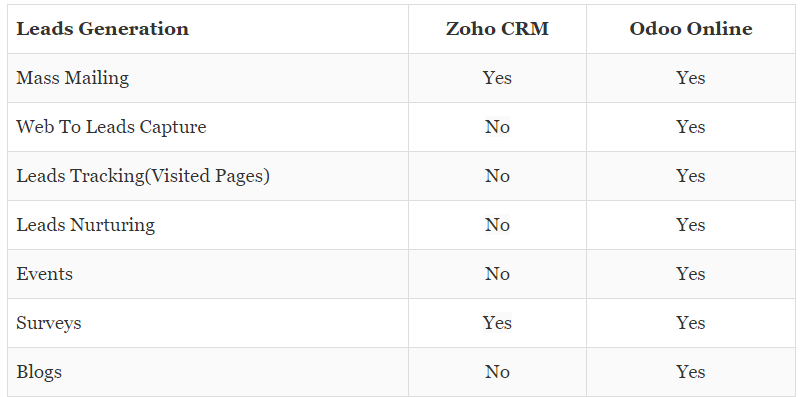Select the Zoho CRM column header
The width and height of the screenshot is (801, 397).
(497, 29)
